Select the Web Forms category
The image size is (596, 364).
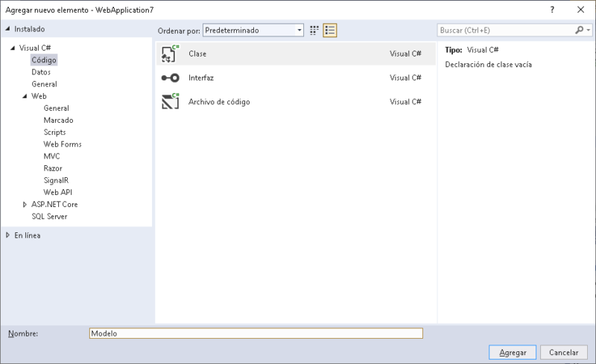pyautogui.click(x=63, y=144)
